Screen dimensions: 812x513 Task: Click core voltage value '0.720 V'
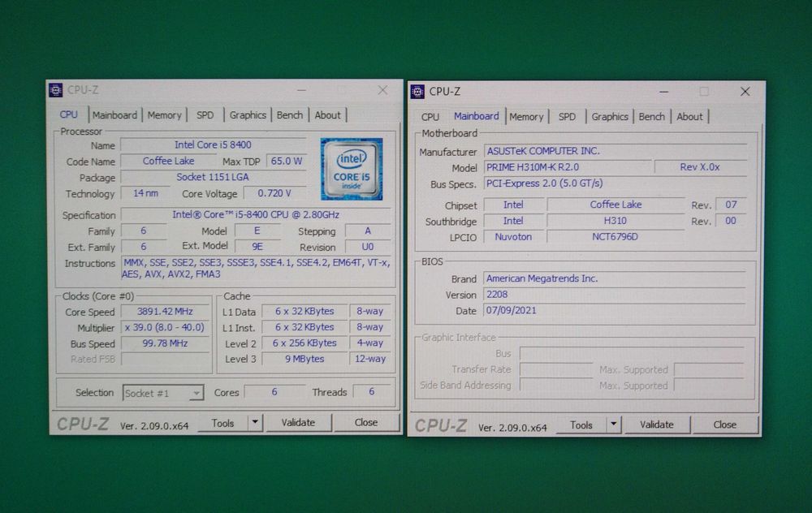click(274, 193)
